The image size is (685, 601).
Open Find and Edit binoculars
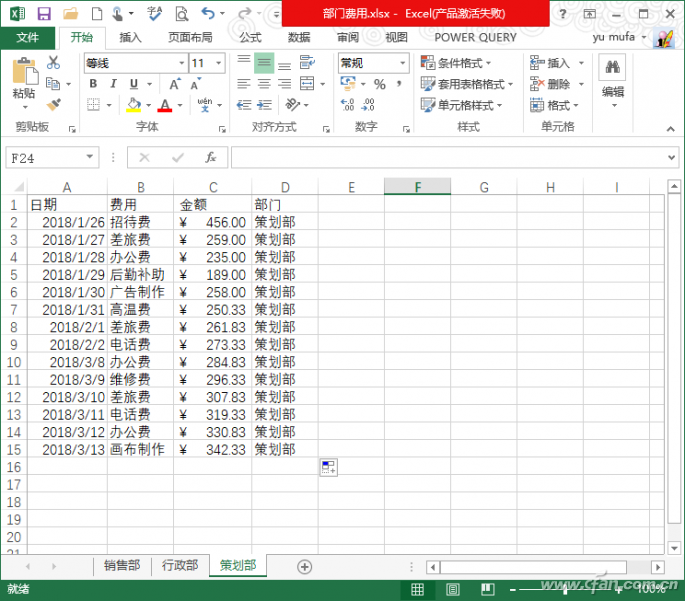point(612,67)
